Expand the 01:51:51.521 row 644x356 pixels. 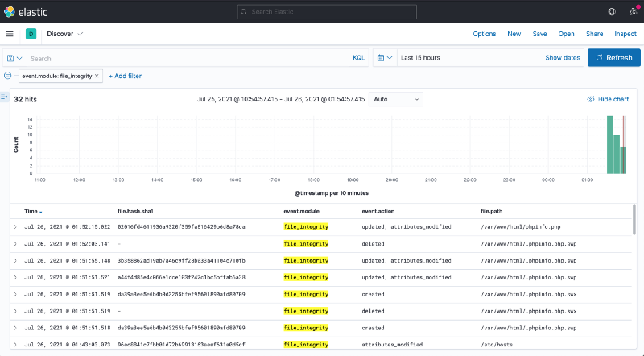coord(15,278)
